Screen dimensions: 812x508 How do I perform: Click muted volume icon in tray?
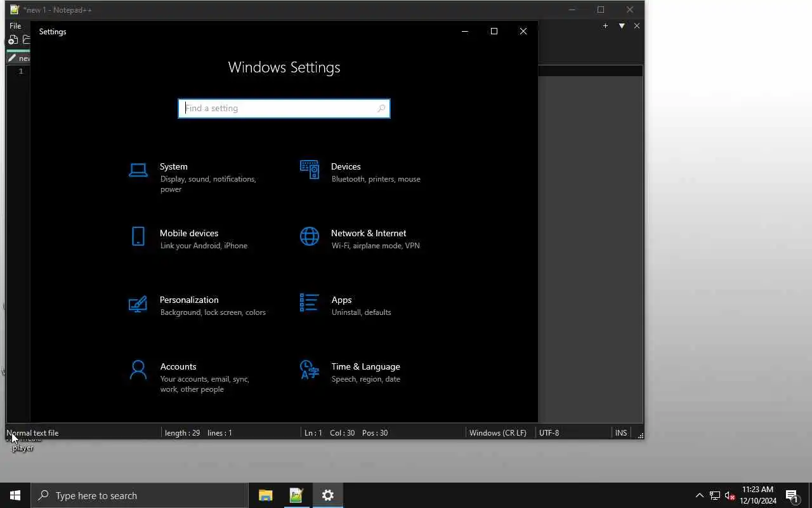tap(730, 495)
